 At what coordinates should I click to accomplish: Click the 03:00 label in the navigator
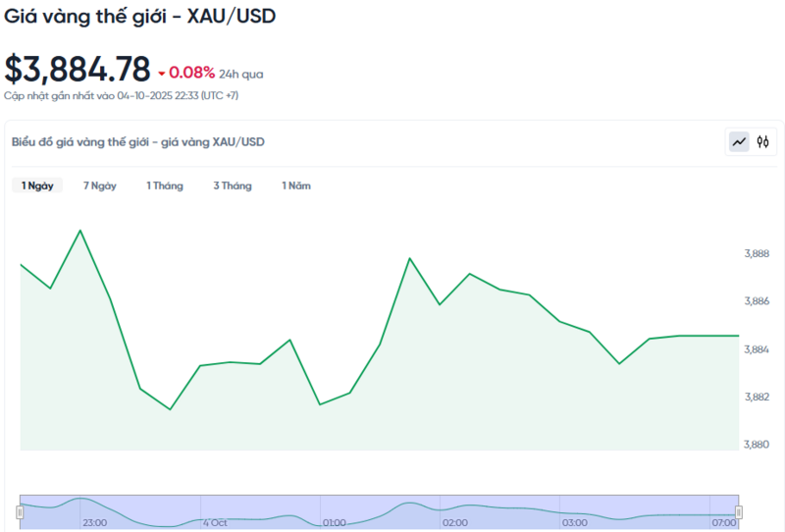(574, 523)
